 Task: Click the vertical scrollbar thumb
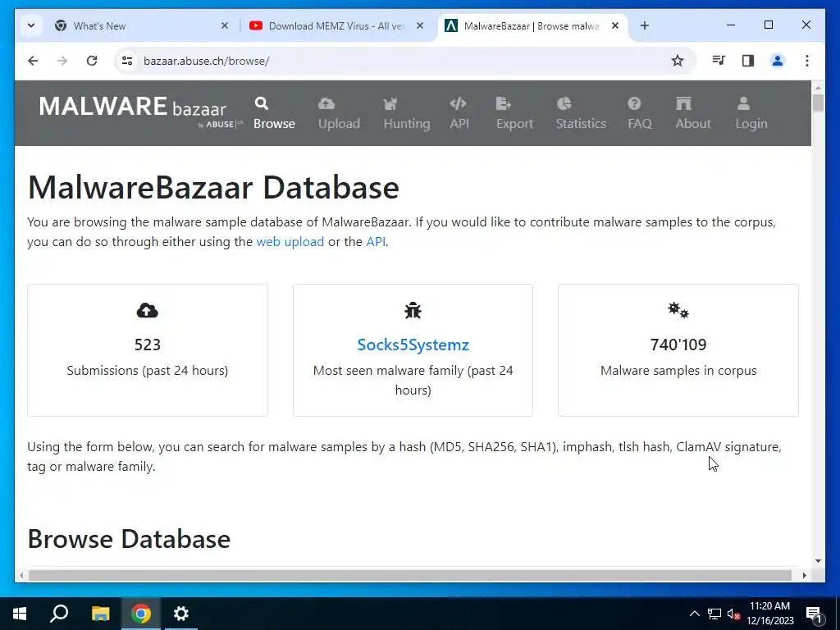coord(818,103)
